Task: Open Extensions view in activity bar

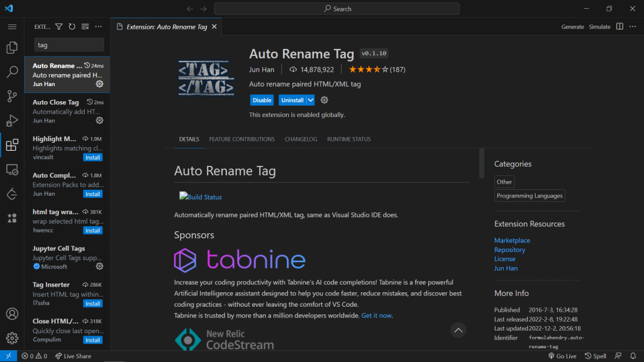Action: pos(12,145)
